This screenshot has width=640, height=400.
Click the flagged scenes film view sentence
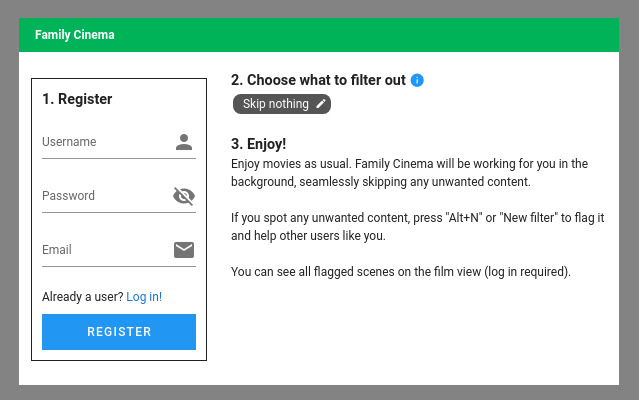(x=400, y=271)
